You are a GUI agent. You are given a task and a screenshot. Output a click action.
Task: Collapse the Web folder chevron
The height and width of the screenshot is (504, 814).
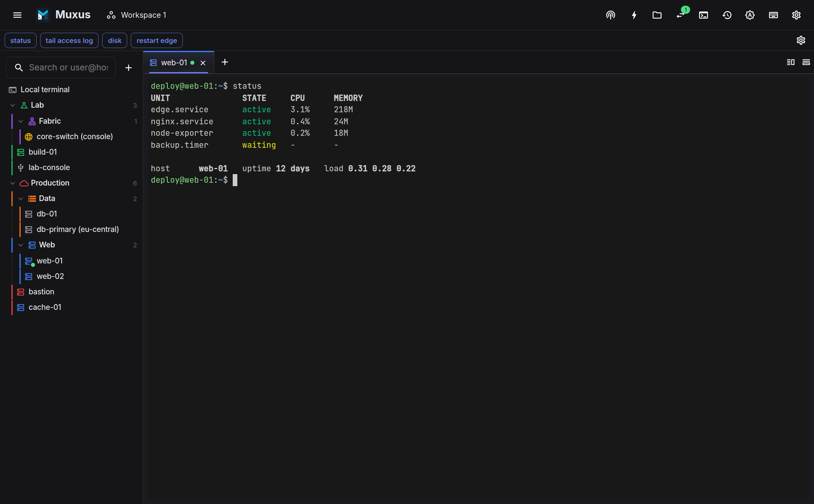click(x=21, y=245)
